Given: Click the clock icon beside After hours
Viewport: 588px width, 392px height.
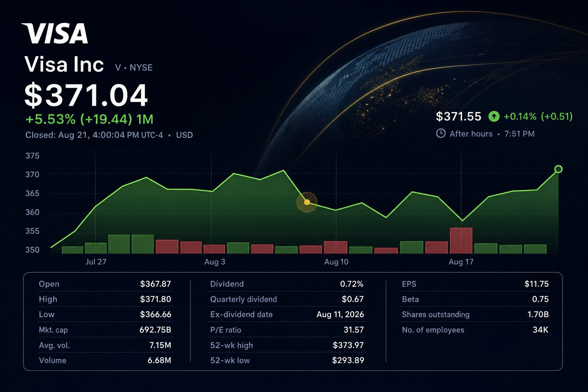Looking at the screenshot, I should click(441, 134).
